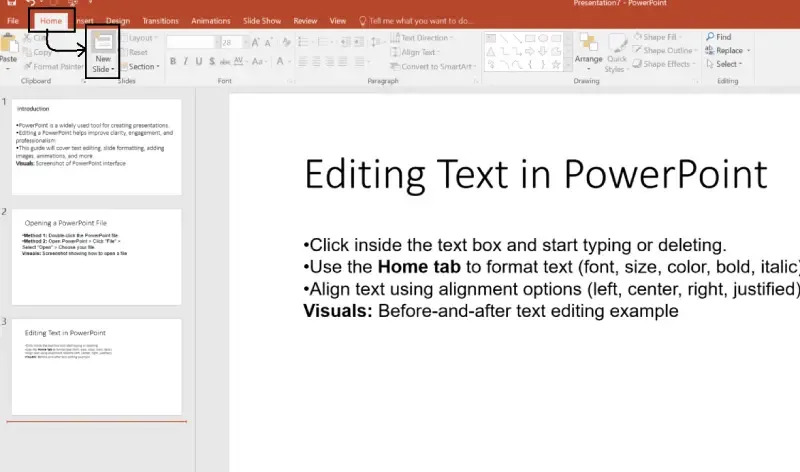Click the Increase Font Size icon
The image size is (800, 472).
click(x=256, y=43)
